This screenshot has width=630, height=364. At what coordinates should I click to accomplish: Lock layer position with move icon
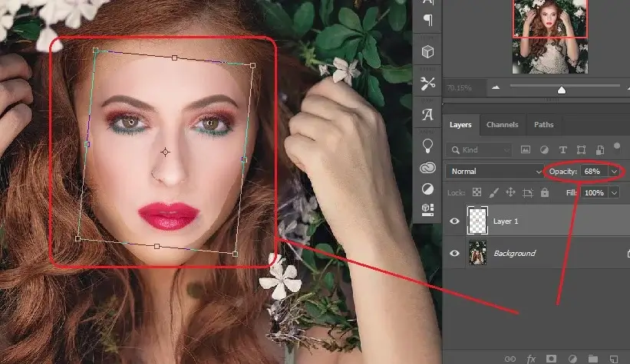(x=510, y=192)
